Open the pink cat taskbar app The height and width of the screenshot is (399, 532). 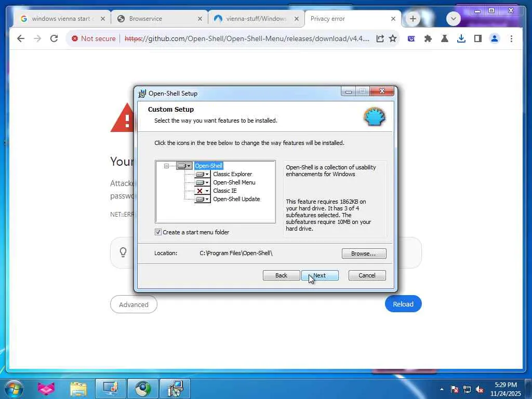[x=46, y=389]
